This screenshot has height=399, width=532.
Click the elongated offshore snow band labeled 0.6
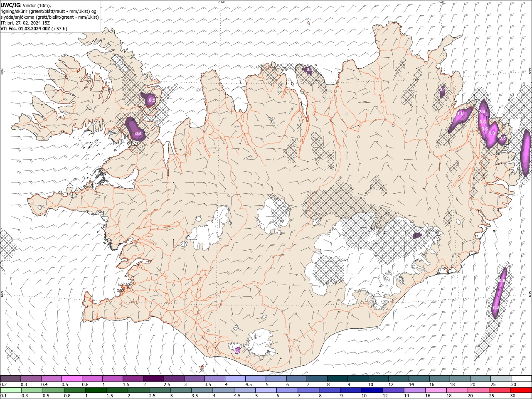coord(499,293)
